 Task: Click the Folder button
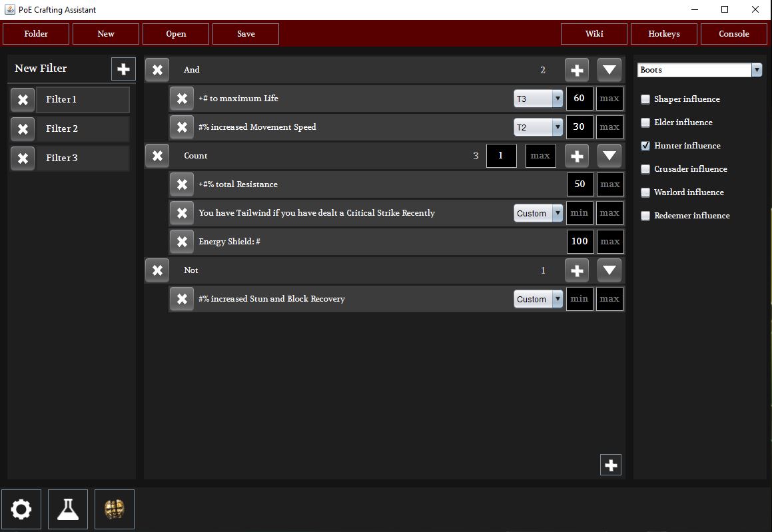[36, 34]
